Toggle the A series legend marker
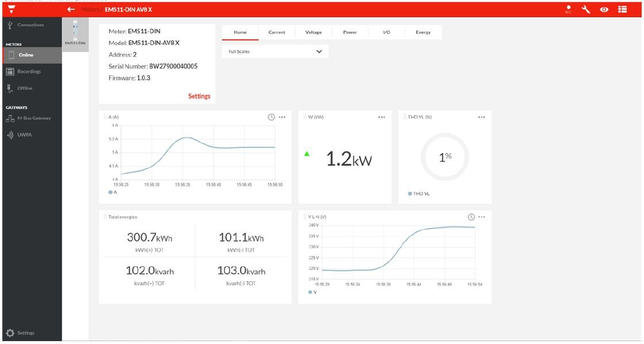 point(110,192)
